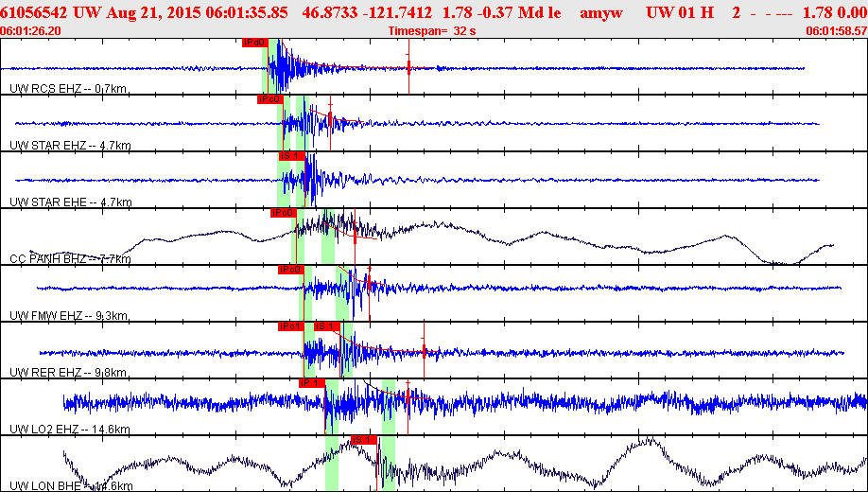Click the UW 01 H text in header
The width and height of the screenshot is (868, 492).
coord(680,12)
